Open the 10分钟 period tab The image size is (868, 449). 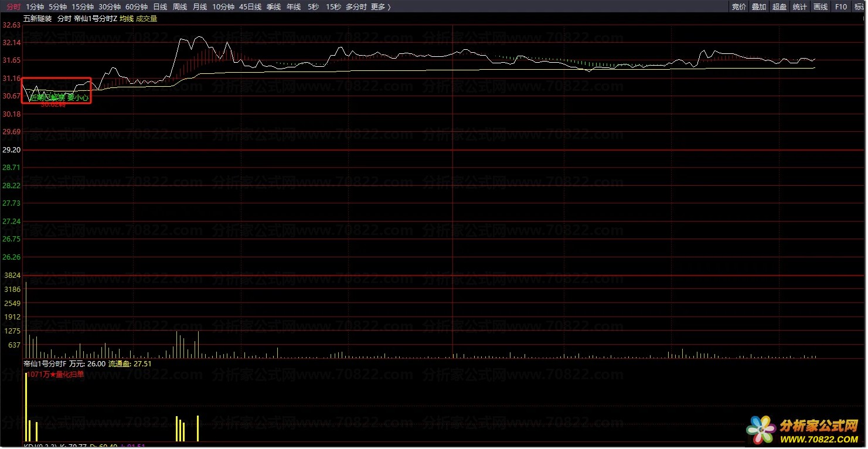tap(223, 7)
